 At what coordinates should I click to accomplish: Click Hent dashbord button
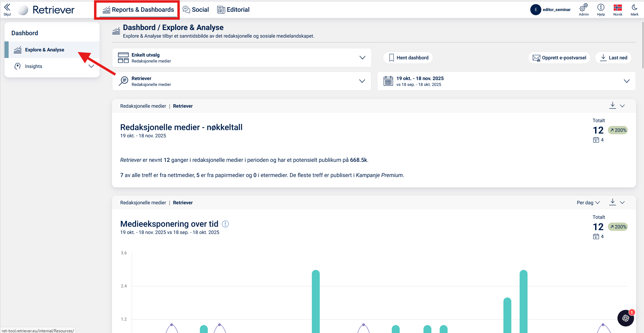tap(408, 58)
